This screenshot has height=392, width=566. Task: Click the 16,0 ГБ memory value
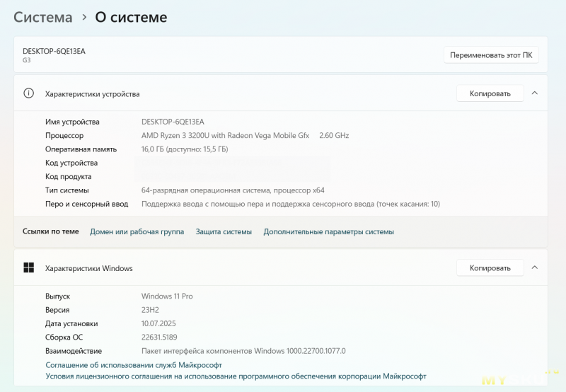coord(185,149)
